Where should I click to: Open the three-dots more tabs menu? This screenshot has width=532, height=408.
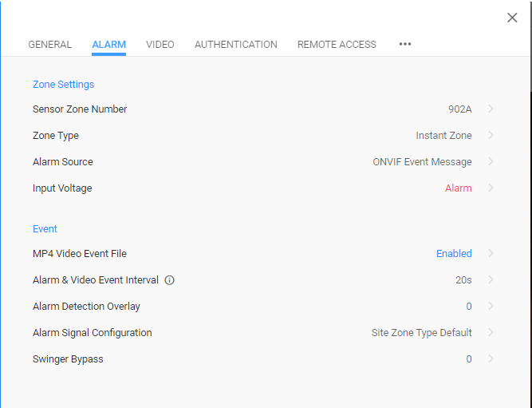coord(405,44)
